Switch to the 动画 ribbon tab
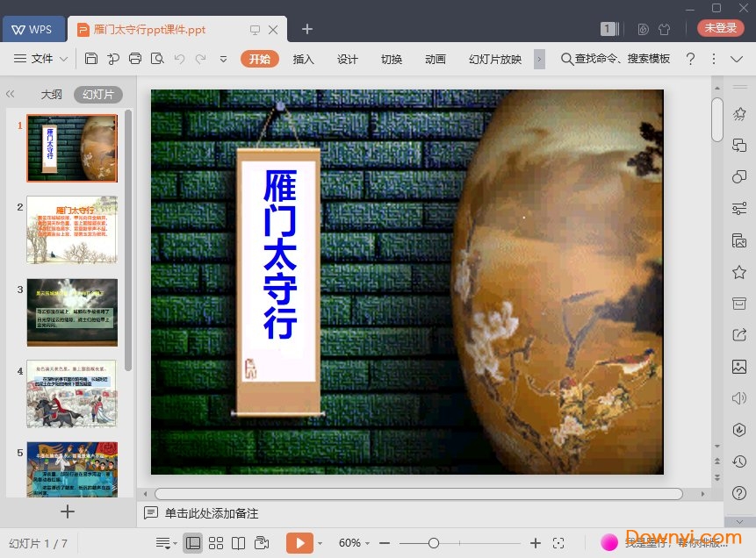 click(436, 60)
